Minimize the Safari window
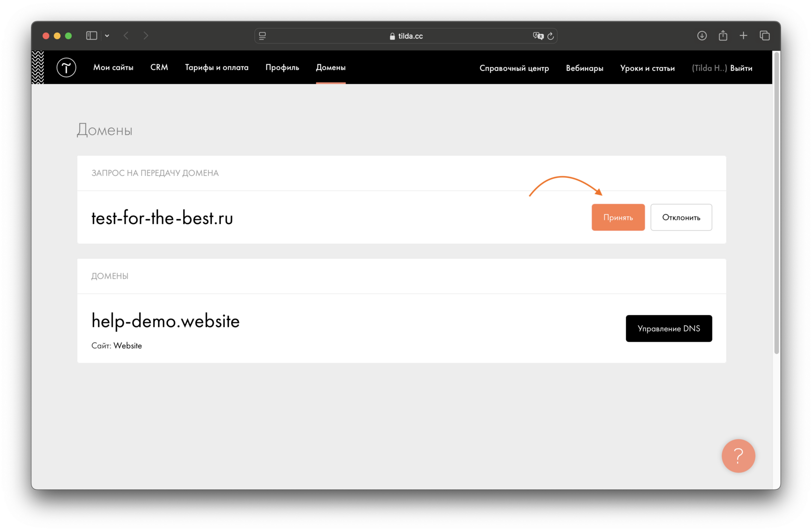The width and height of the screenshot is (812, 531). pos(57,36)
